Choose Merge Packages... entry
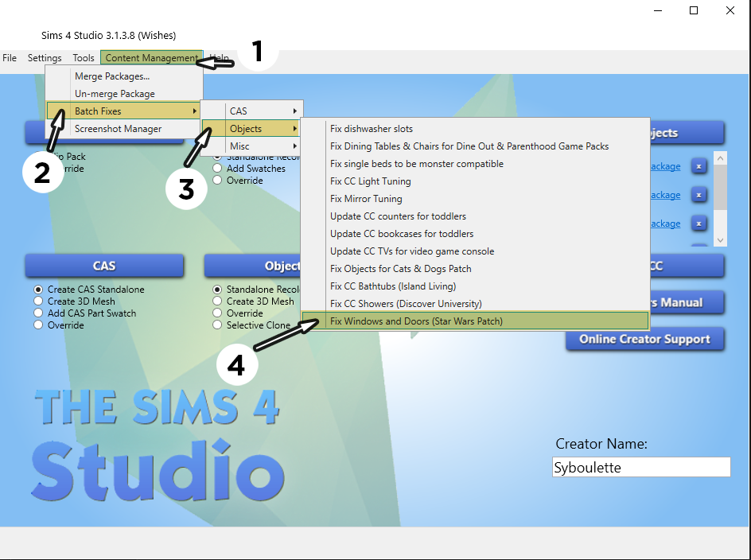751x560 pixels. coord(124,76)
